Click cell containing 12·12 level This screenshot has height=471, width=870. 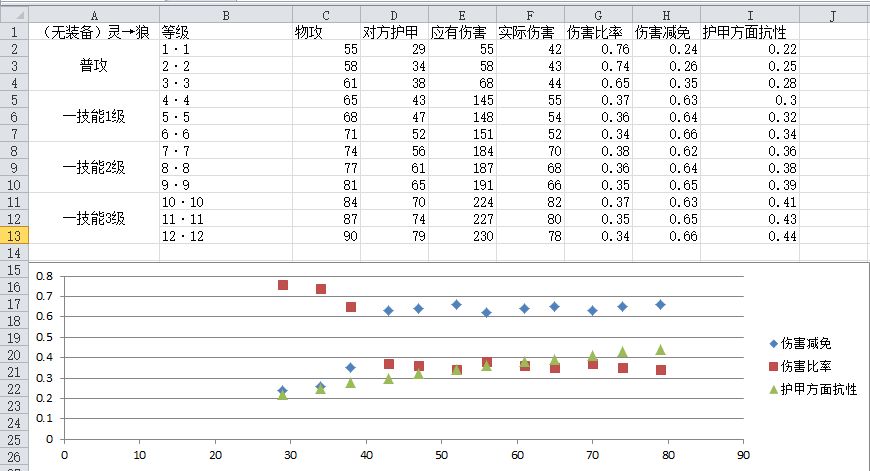click(x=226, y=236)
